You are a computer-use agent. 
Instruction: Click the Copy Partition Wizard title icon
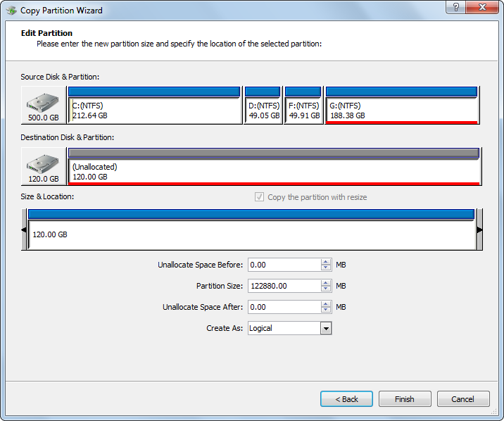tap(11, 11)
